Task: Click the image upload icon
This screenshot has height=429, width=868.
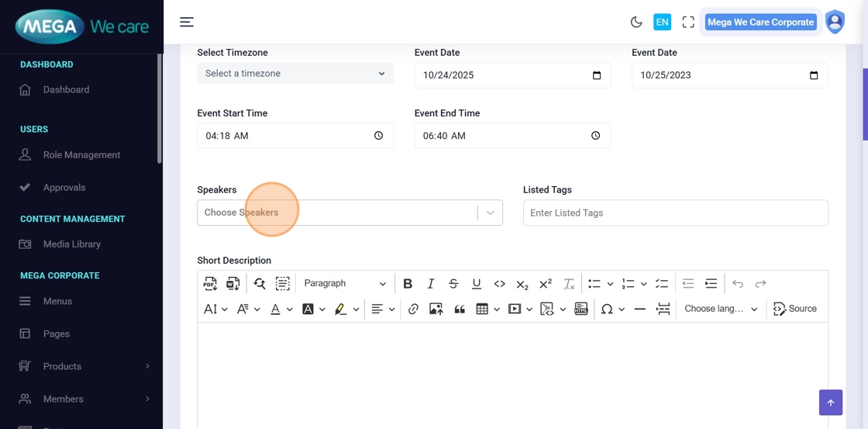Action: (436, 309)
